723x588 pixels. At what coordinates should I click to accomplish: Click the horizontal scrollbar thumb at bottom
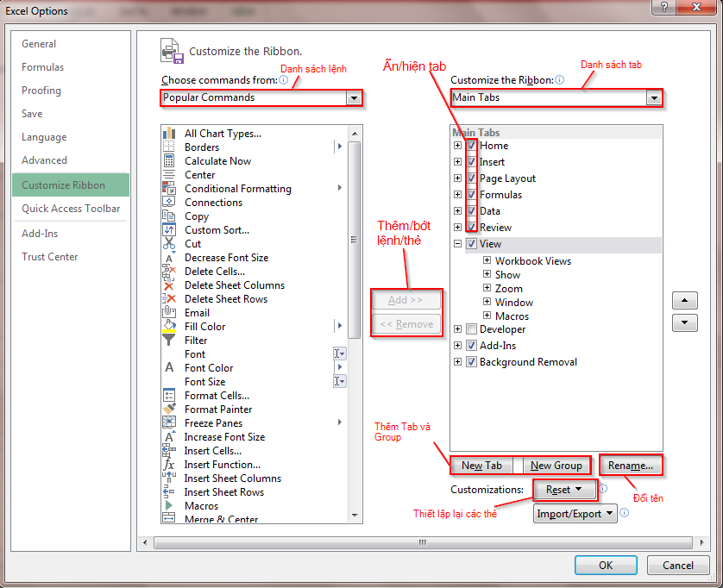(x=423, y=542)
